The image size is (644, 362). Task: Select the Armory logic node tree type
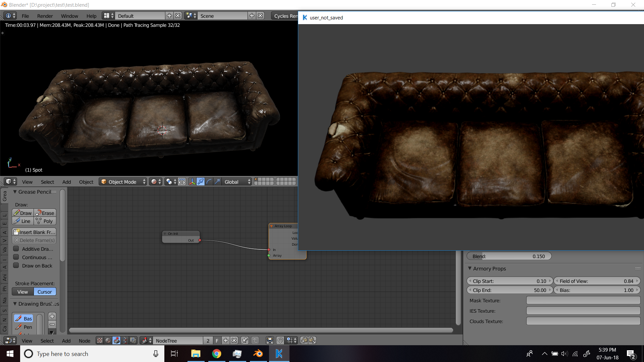pyautogui.click(x=116, y=341)
